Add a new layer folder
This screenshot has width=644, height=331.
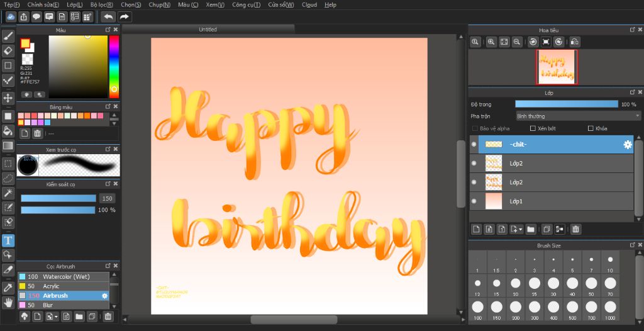coord(531,229)
